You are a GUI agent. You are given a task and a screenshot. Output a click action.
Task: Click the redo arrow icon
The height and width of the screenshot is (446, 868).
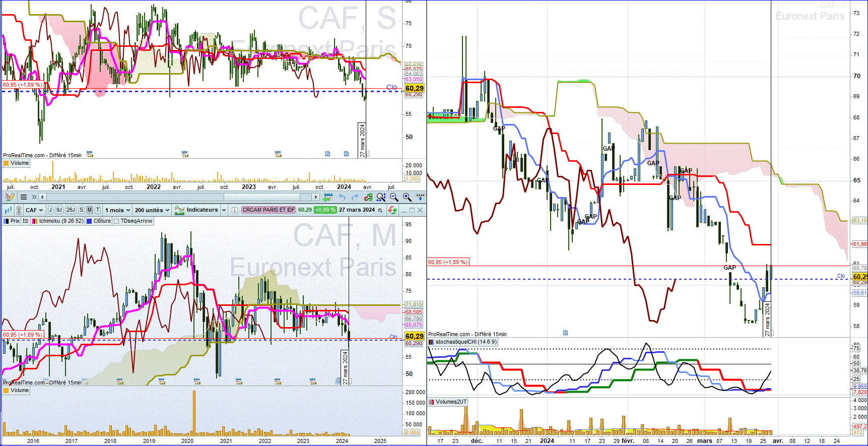(x=355, y=197)
